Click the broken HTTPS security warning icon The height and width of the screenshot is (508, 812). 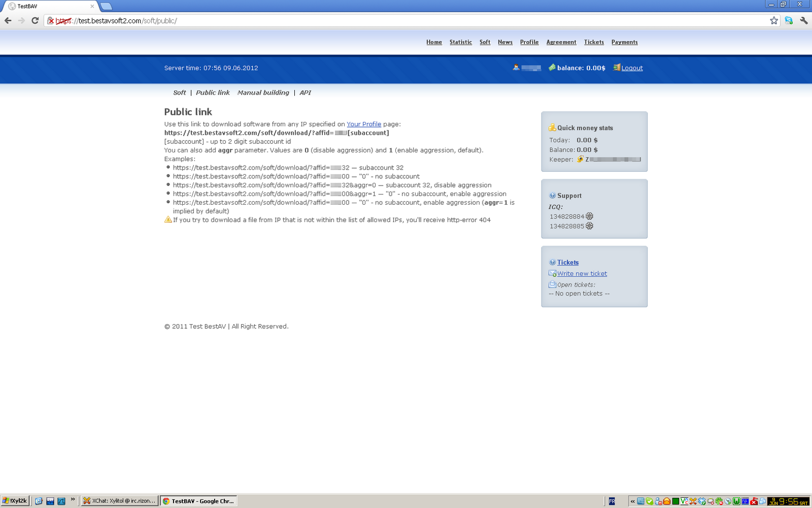(x=51, y=21)
